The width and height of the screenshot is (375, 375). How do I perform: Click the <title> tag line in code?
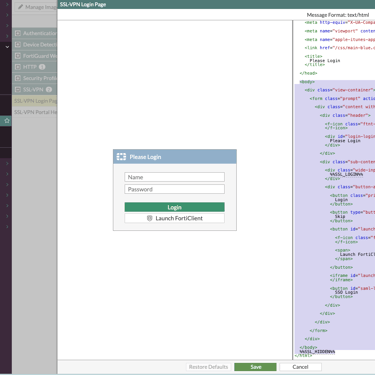[313, 56]
